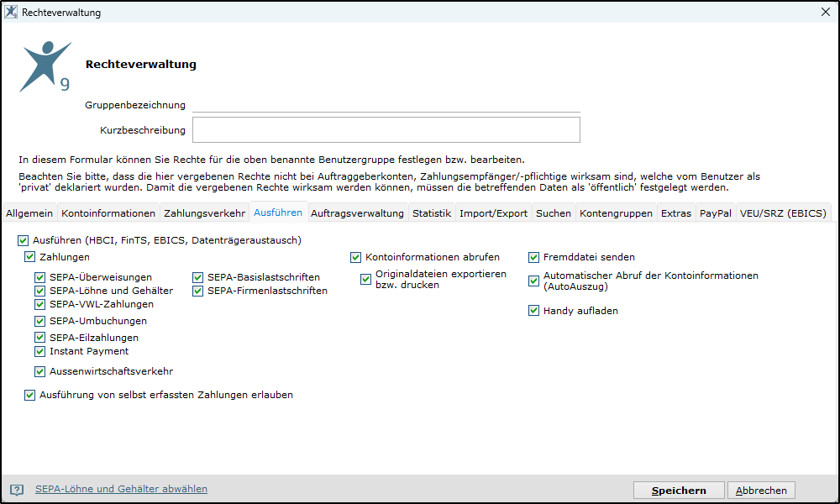Disable SEPA-Überweisungen permission

tap(39, 277)
